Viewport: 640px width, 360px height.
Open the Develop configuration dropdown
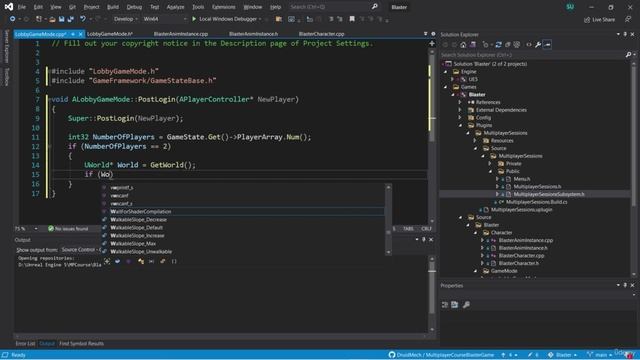(x=125, y=19)
